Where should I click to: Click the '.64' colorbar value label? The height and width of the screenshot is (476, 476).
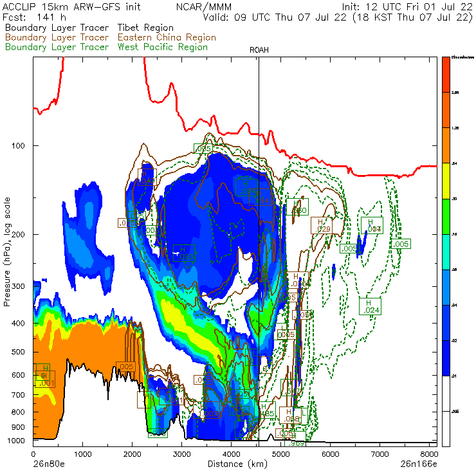[x=454, y=163]
